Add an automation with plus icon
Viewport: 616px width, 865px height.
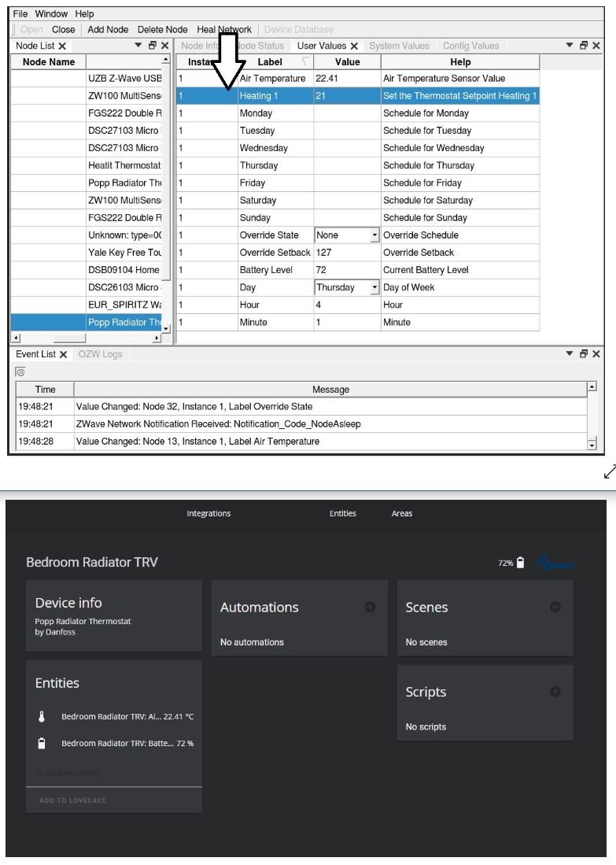click(370, 607)
